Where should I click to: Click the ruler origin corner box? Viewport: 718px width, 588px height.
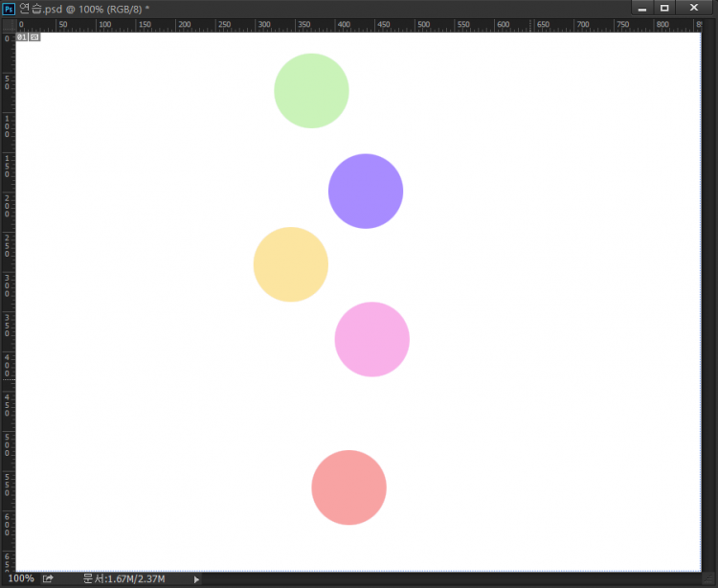(8, 25)
